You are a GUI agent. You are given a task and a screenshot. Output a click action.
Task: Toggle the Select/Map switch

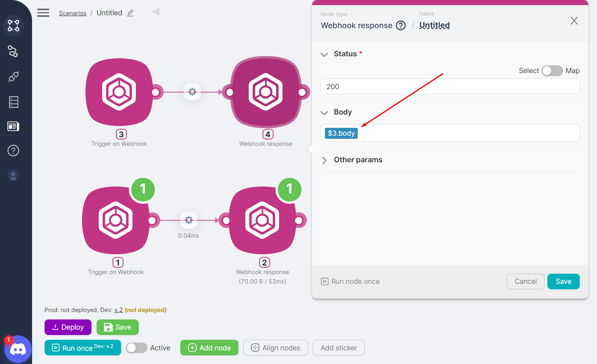[x=552, y=71]
